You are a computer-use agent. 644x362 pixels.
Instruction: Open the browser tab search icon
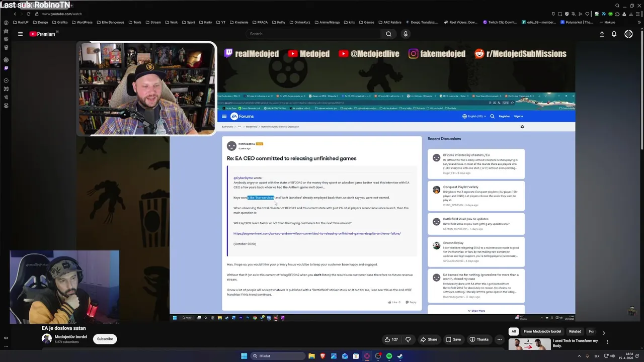pos(617,6)
